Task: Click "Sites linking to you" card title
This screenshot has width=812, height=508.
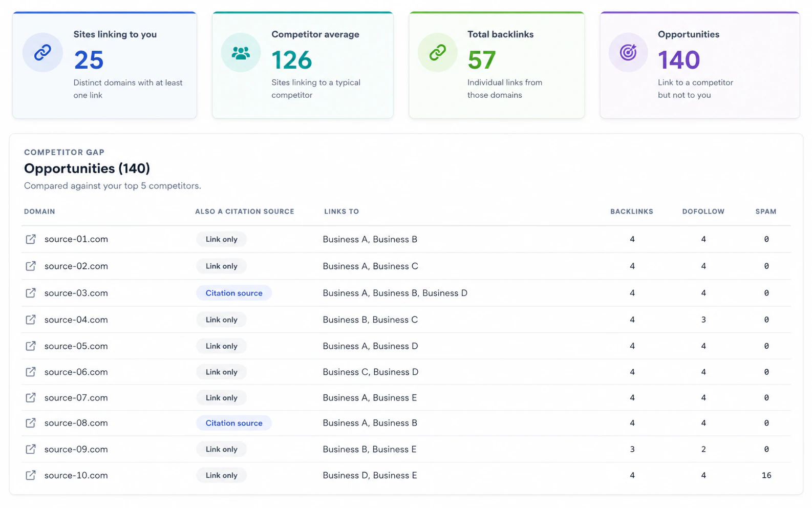Action: pyautogui.click(x=115, y=34)
